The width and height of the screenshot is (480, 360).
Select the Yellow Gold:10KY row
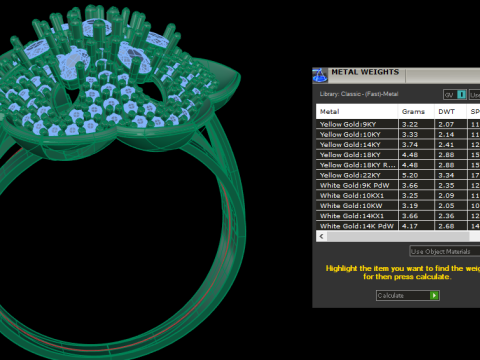click(398, 134)
